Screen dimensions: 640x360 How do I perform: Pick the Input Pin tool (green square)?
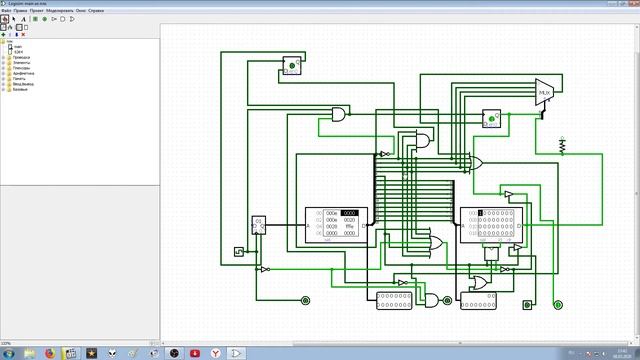click(36, 19)
